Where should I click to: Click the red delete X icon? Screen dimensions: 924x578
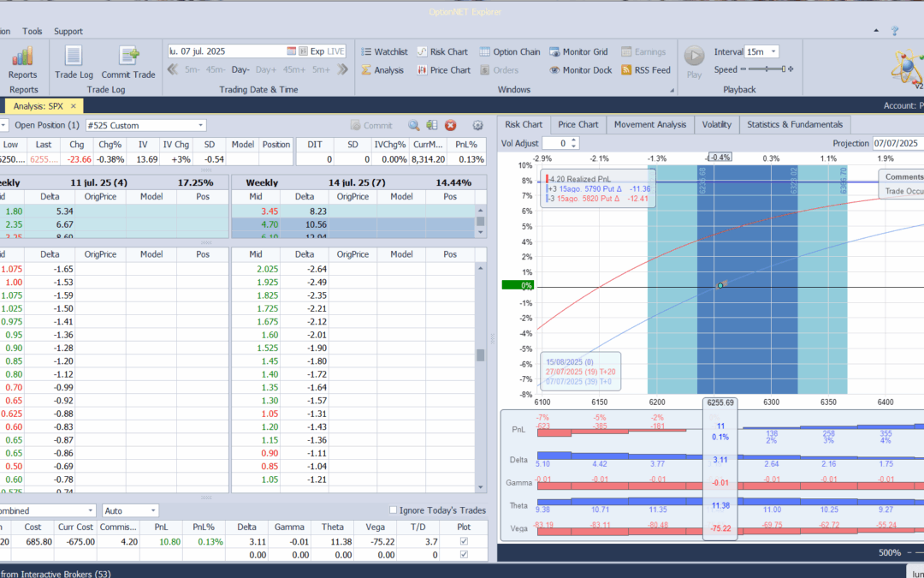click(450, 125)
